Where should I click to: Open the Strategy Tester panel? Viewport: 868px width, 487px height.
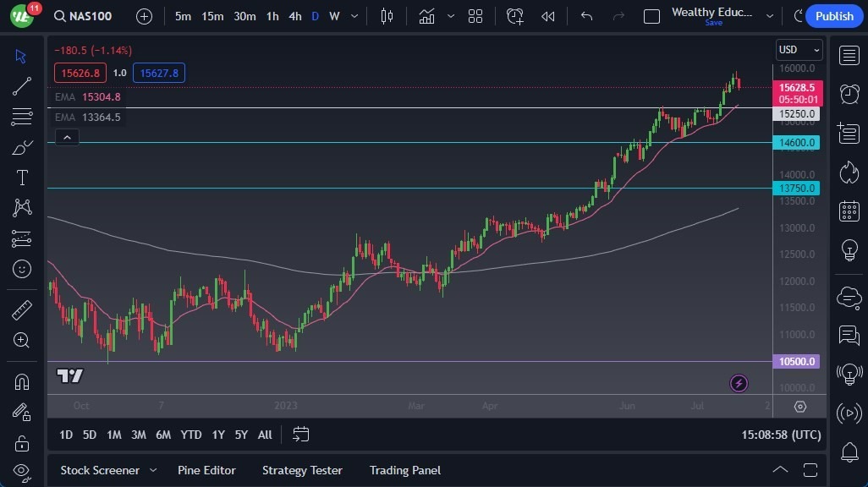302,470
